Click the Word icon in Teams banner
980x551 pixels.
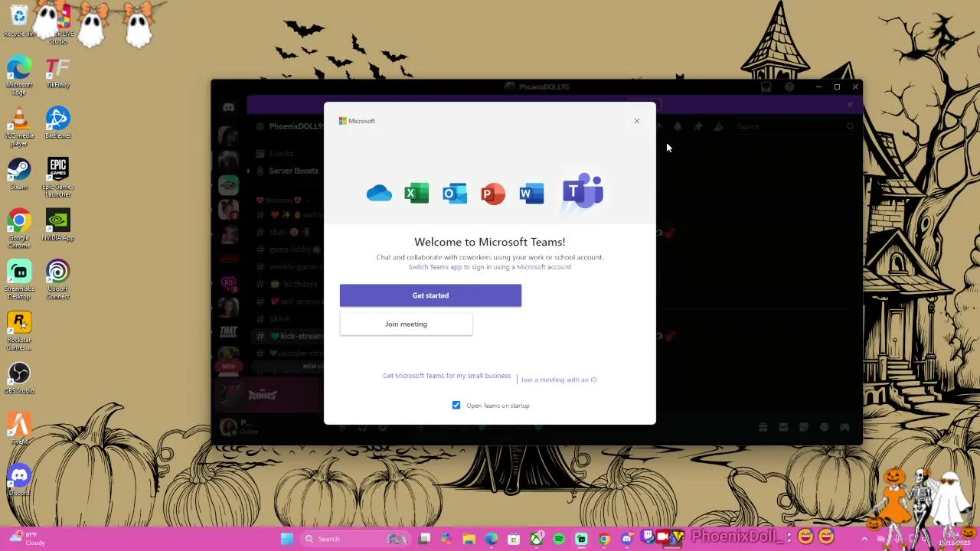click(x=531, y=193)
